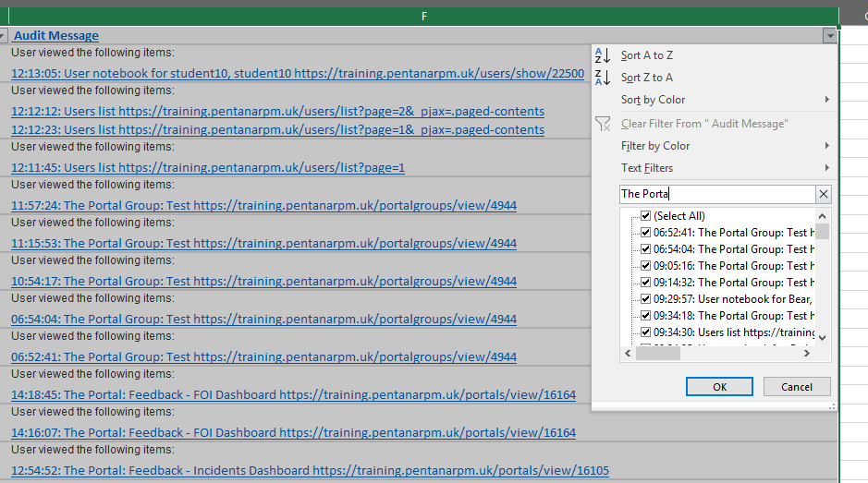Click the horizontal scrollbar thumb in the filter list
The width and height of the screenshot is (868, 483).
tap(657, 354)
